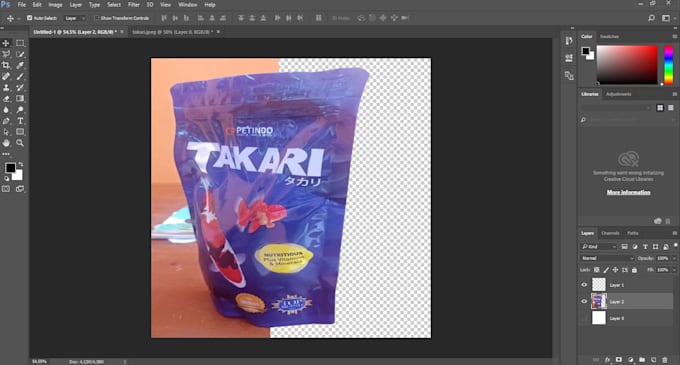Select the Zoom tool
The image size is (680, 365).
(x=20, y=143)
